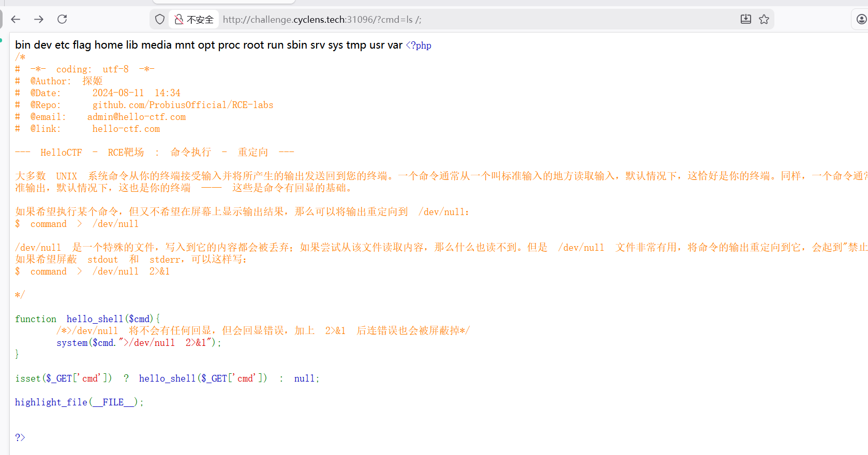Click the '如果希望屏蔽 stdout 和 stderr' line

coord(131,260)
